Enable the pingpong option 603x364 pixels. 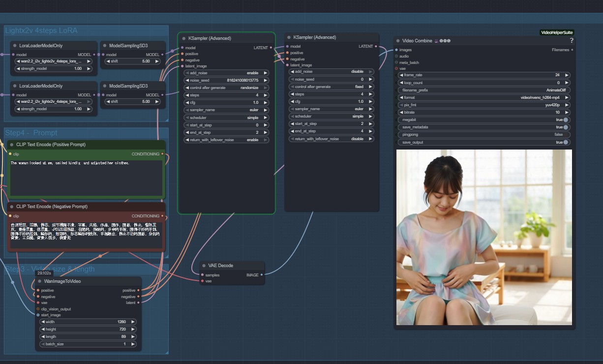[566, 134]
